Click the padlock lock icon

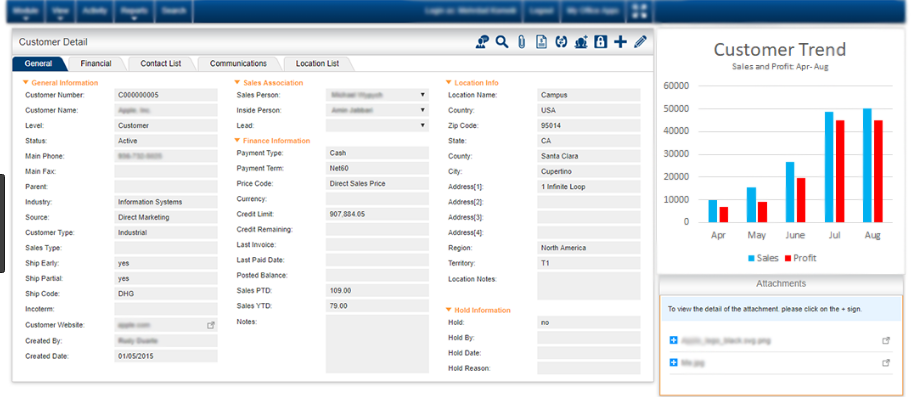coord(601,42)
